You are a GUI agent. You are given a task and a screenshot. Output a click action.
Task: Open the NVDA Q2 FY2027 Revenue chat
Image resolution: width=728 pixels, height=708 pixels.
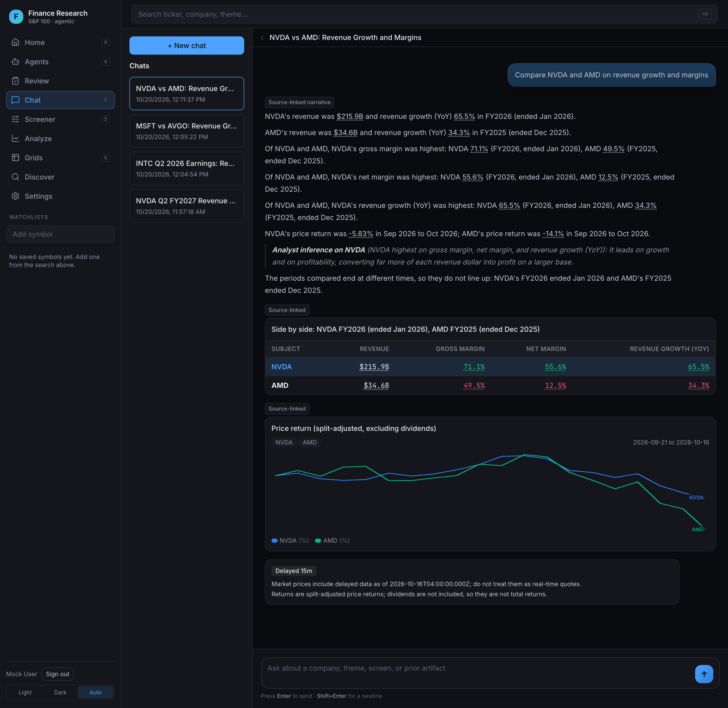187,206
